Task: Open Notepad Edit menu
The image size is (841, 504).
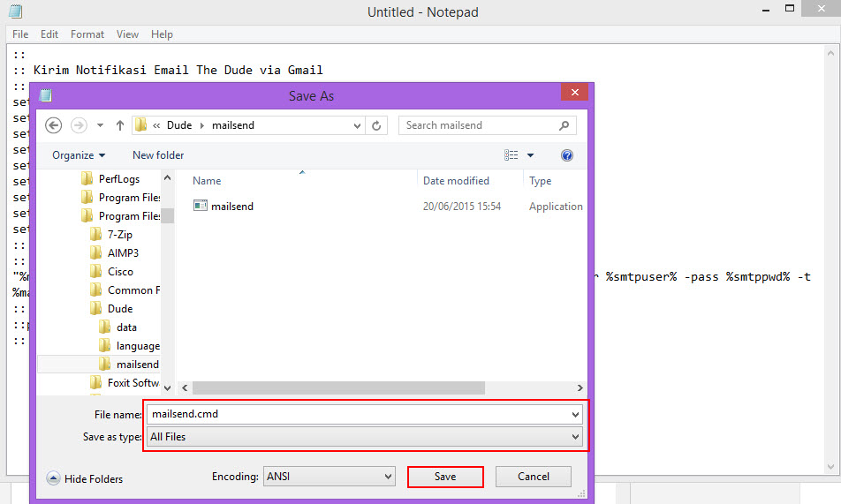Action: click(x=49, y=34)
